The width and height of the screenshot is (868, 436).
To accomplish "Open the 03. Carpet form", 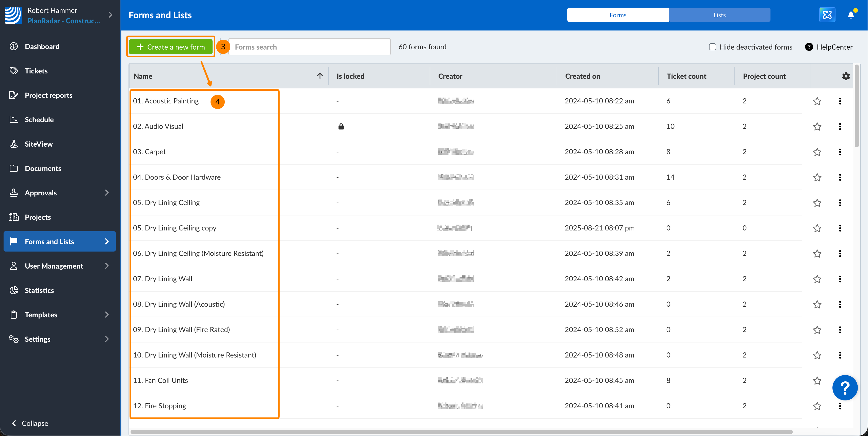I will click(149, 152).
